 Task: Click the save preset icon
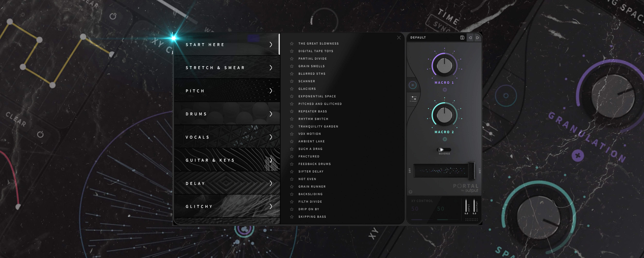462,38
